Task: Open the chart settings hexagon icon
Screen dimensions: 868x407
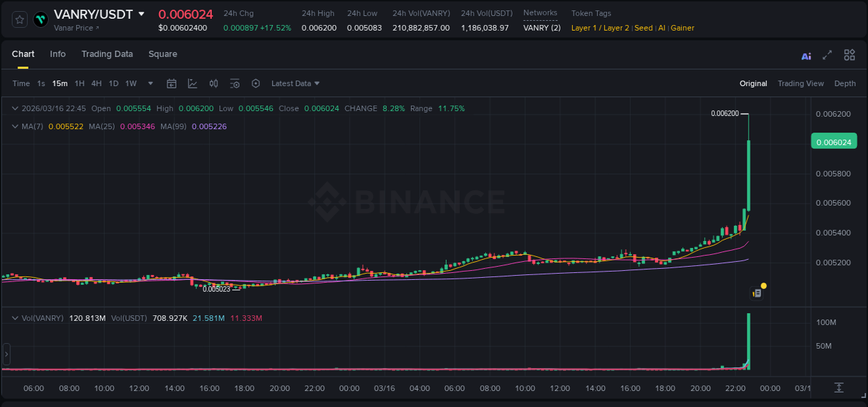Action: [256, 83]
